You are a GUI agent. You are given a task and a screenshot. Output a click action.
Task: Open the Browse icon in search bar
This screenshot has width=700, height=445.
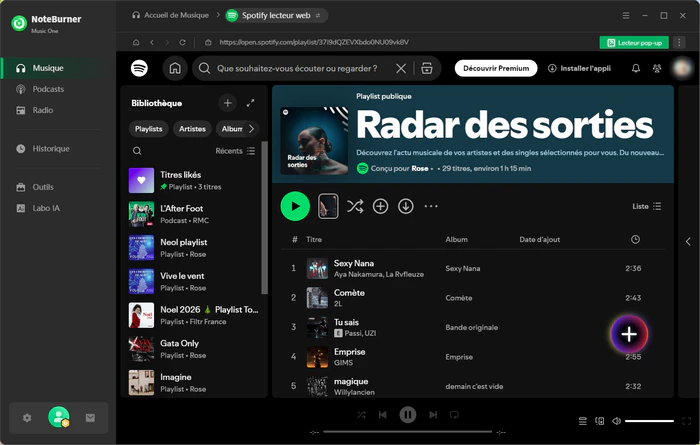click(x=427, y=68)
